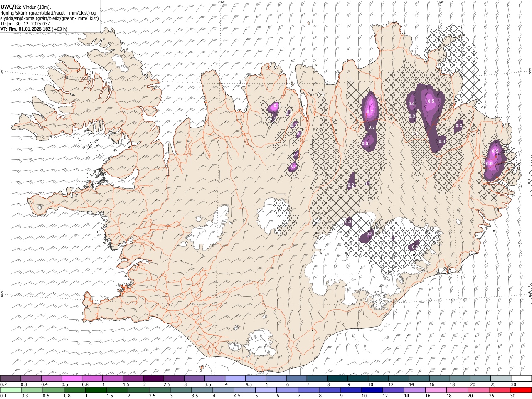Select the lower legend swatch labeled 0.5
The width and height of the screenshot is (532, 399).
pos(53,390)
